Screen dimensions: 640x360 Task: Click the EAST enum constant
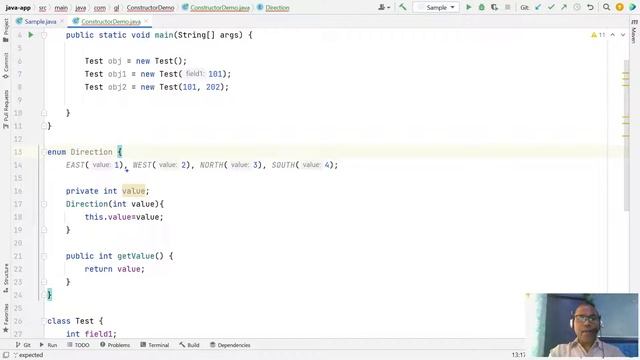[x=75, y=165]
